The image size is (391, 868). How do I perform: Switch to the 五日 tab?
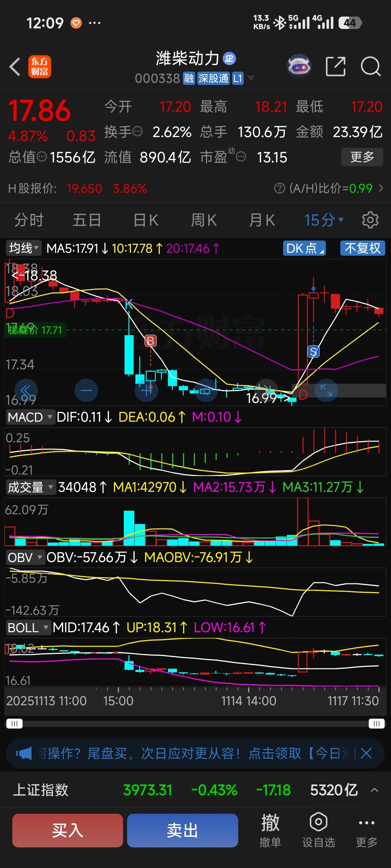click(x=87, y=220)
